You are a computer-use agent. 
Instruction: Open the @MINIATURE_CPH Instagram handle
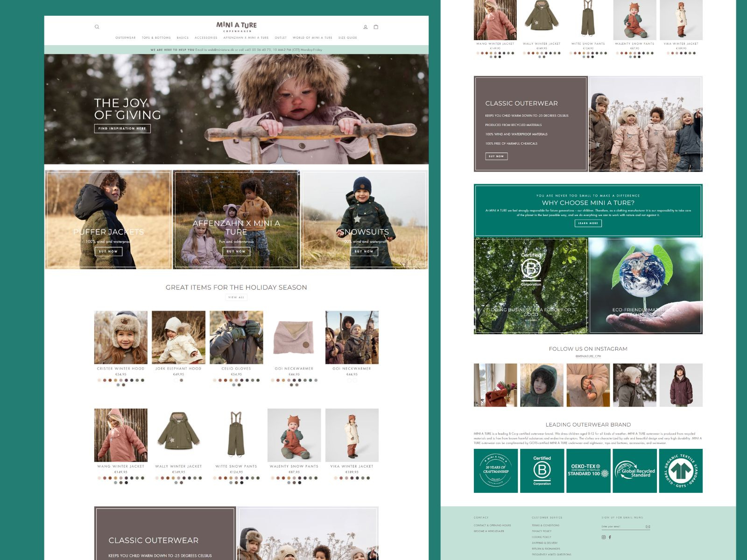point(588,356)
